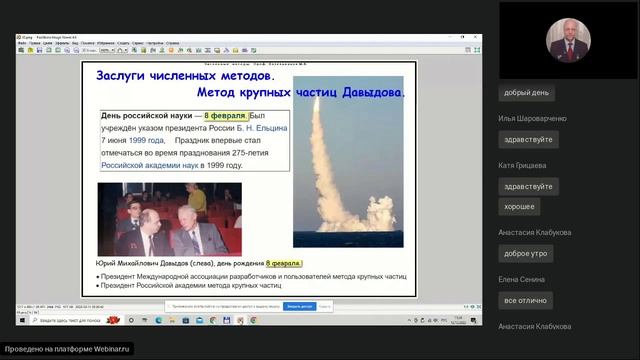Expand the system tray hidden icons chevron
The height and width of the screenshot is (360, 640).
(x=409, y=320)
